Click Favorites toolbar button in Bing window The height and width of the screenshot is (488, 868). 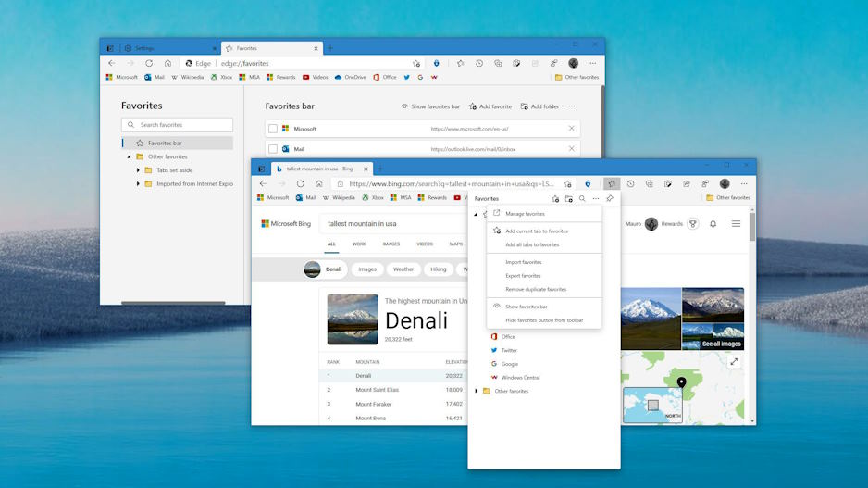(611, 183)
